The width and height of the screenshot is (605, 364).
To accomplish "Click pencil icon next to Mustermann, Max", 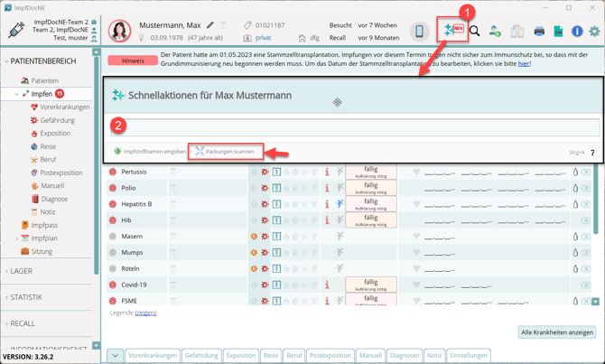I will (x=210, y=25).
